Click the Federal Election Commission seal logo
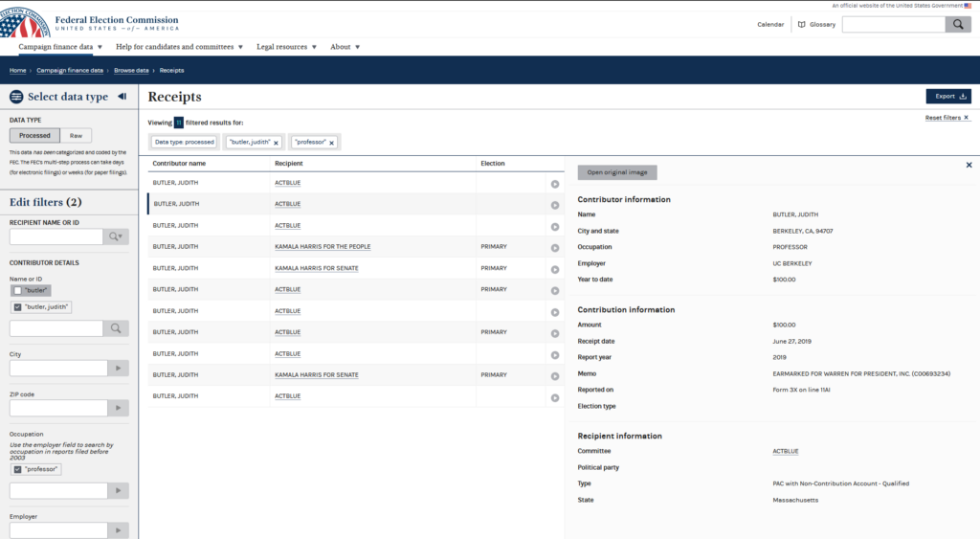 [x=24, y=23]
